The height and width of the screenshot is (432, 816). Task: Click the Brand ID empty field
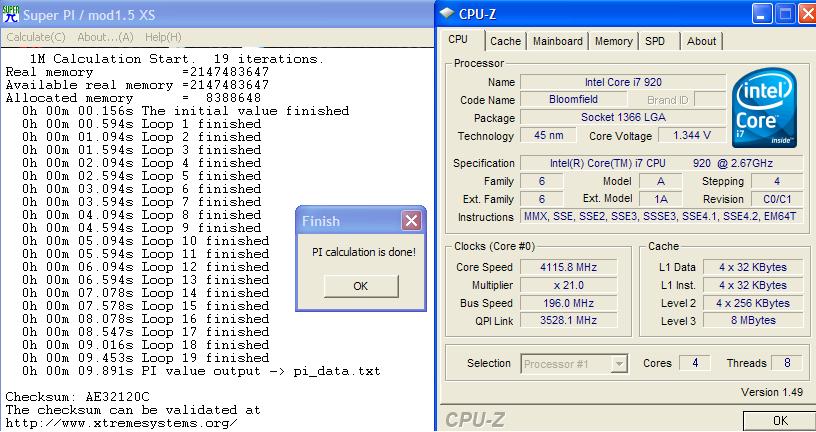(x=710, y=99)
